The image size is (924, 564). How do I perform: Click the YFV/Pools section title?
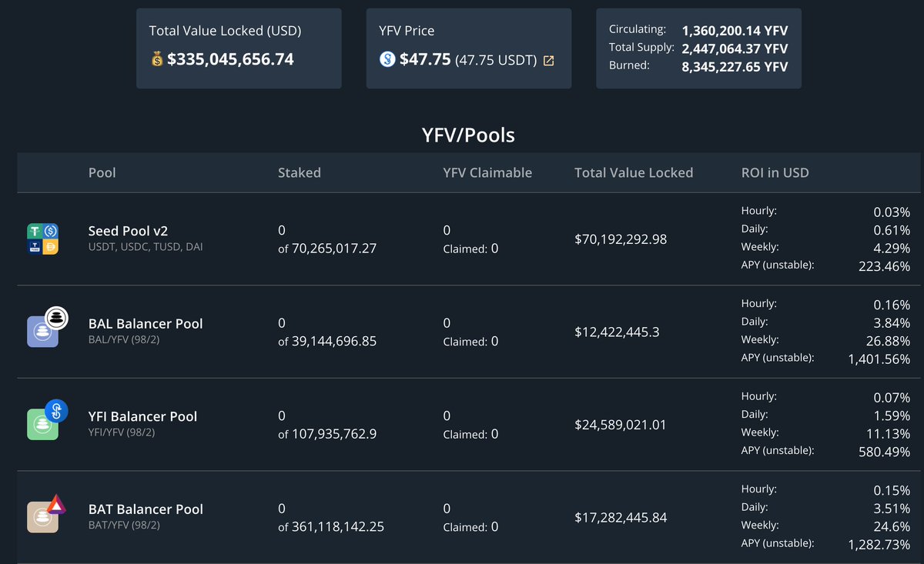coord(468,135)
